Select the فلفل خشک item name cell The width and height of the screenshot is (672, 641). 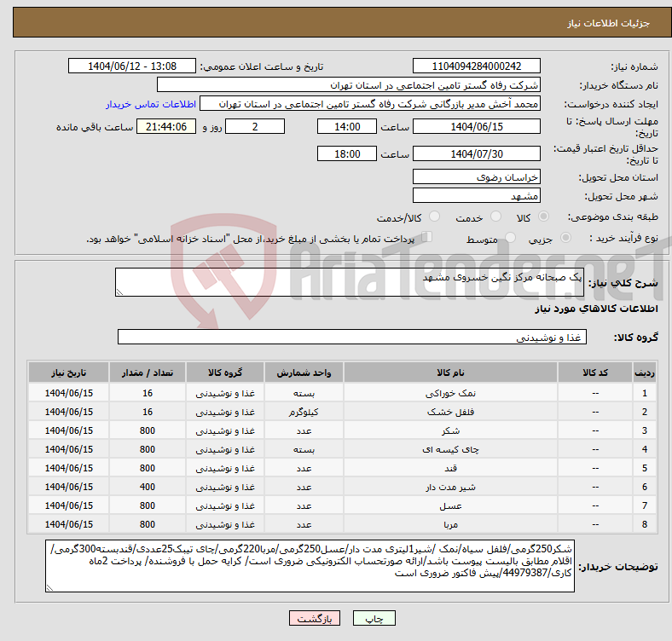(x=450, y=413)
